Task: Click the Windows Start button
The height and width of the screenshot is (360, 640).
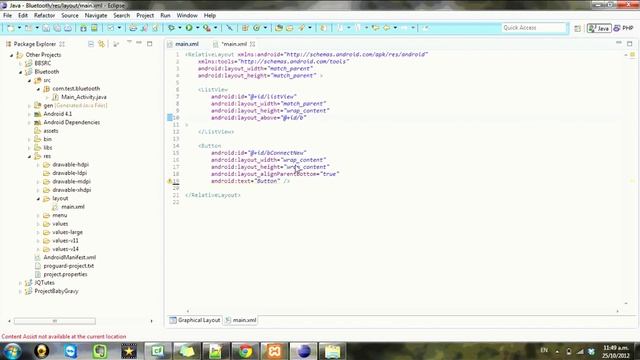Action: [x=12, y=351]
